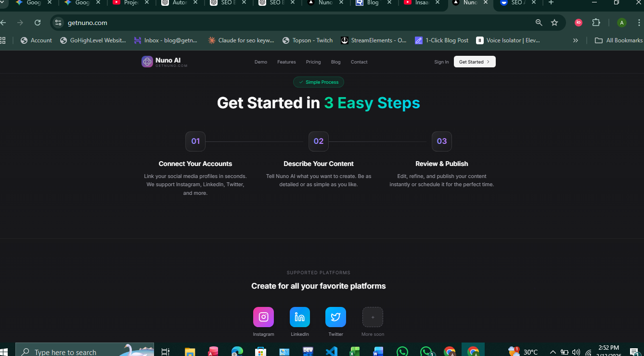Image resolution: width=644 pixels, height=356 pixels.
Task: Bookmark this page with the star icon
Action: [554, 23]
